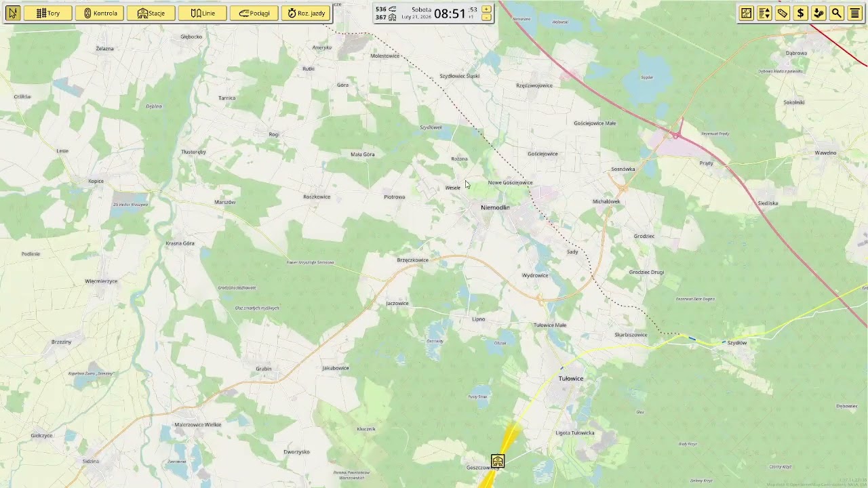
Task: Click the Grodziec Drugi label
Action: [x=646, y=272]
